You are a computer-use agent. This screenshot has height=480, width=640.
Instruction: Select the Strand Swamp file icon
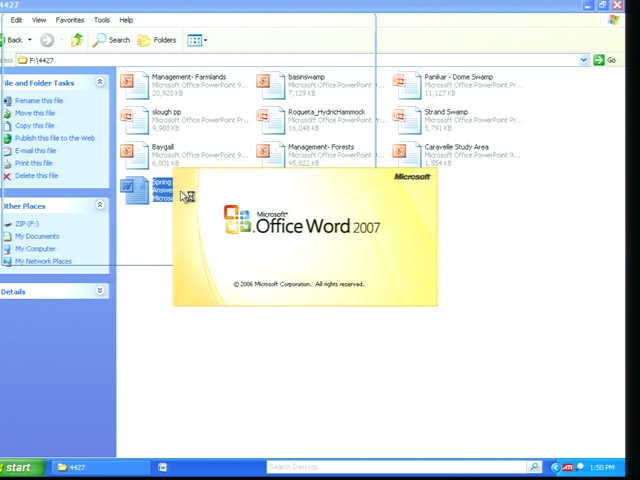pyautogui.click(x=407, y=120)
